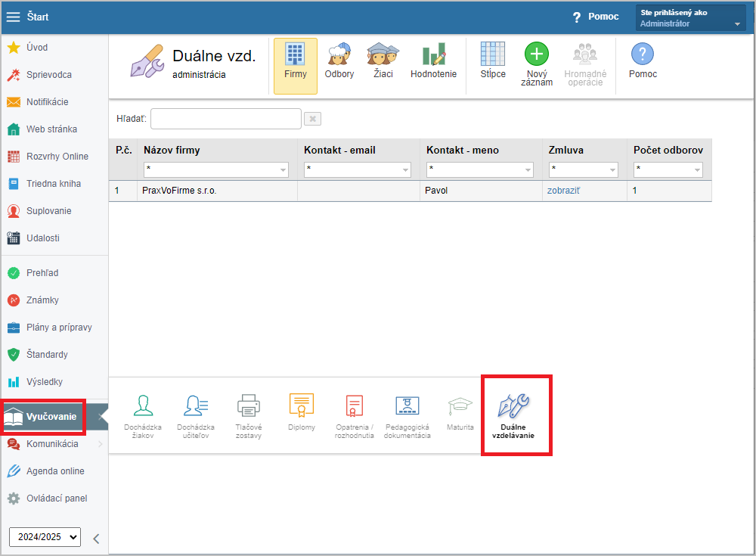Open Notifikácie envelope item
756x556 pixels.
38,102
